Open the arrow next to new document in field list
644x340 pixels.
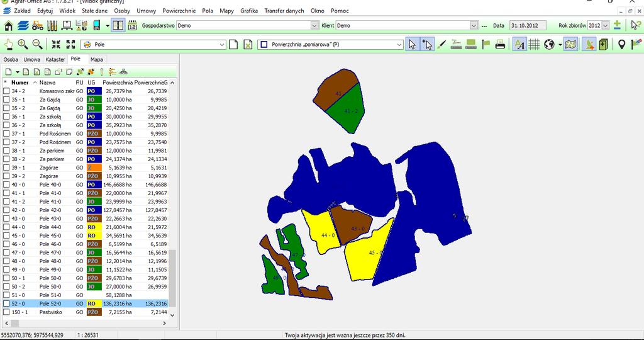click(x=17, y=72)
